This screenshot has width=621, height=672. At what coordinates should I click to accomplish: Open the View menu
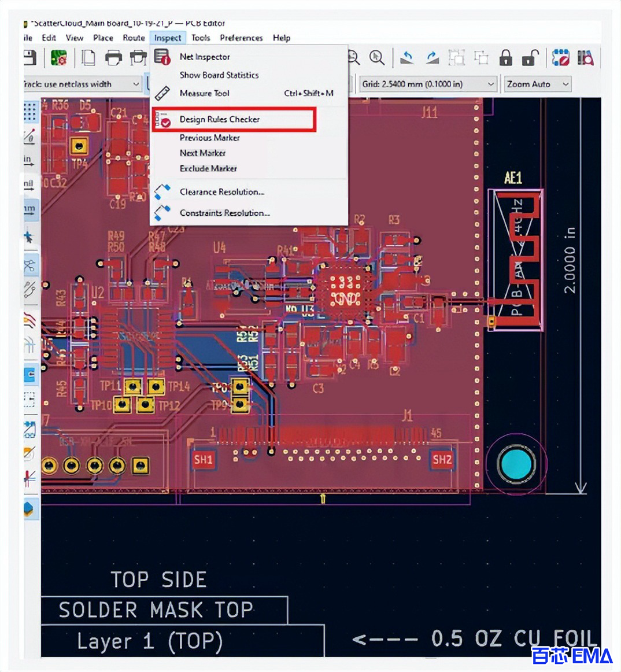click(74, 38)
